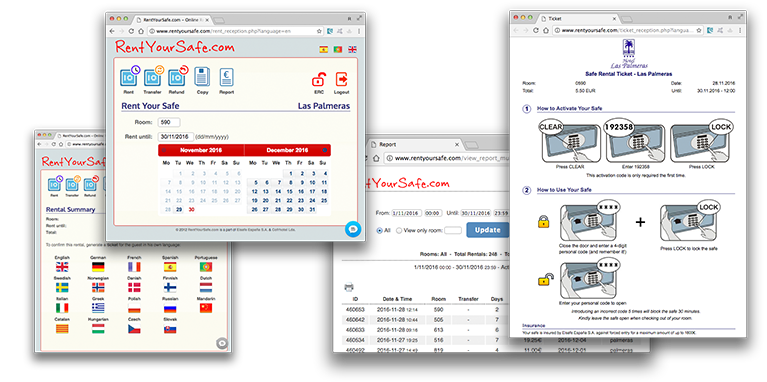This screenshot has width=767, height=382.
Task: Click the address bar in the rent window
Action: pyautogui.click(x=236, y=31)
